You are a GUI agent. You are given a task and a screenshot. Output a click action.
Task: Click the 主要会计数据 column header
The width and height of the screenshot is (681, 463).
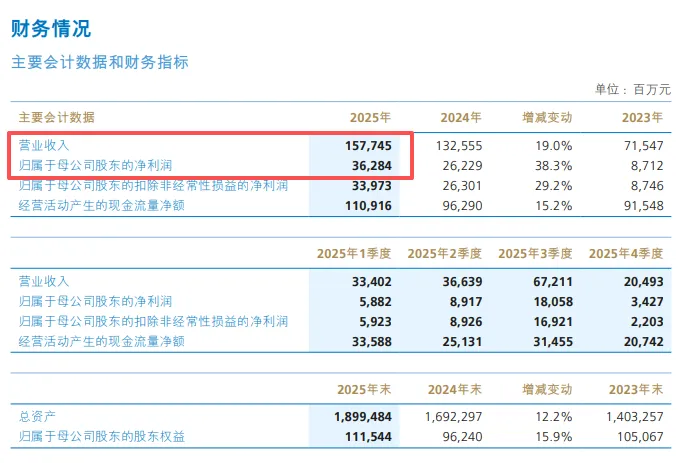[x=56, y=117]
